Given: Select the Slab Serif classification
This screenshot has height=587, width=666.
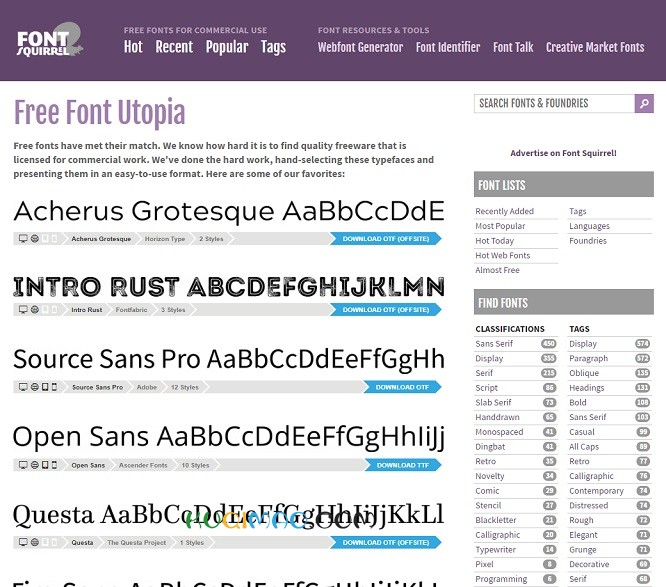Looking at the screenshot, I should [493, 402].
